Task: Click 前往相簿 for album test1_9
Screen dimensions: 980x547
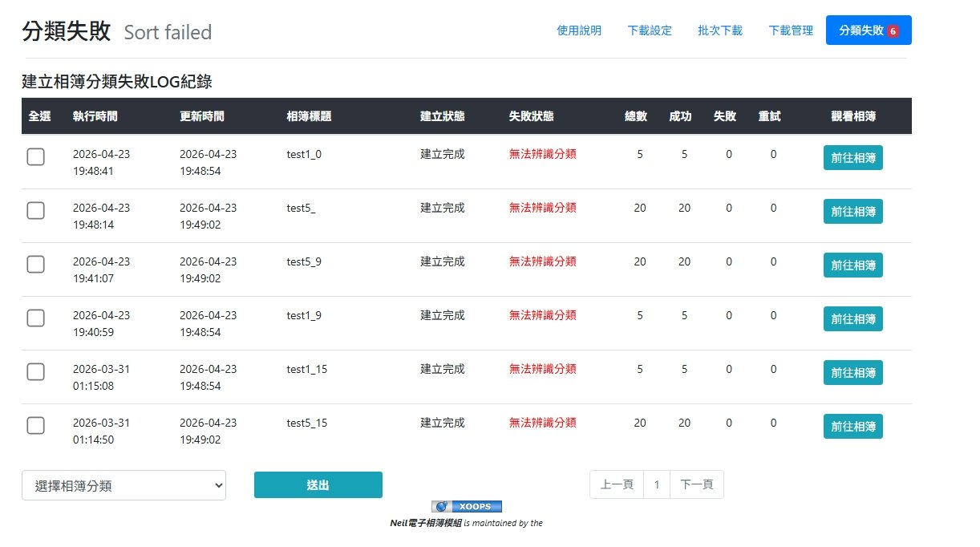Action: (x=852, y=319)
